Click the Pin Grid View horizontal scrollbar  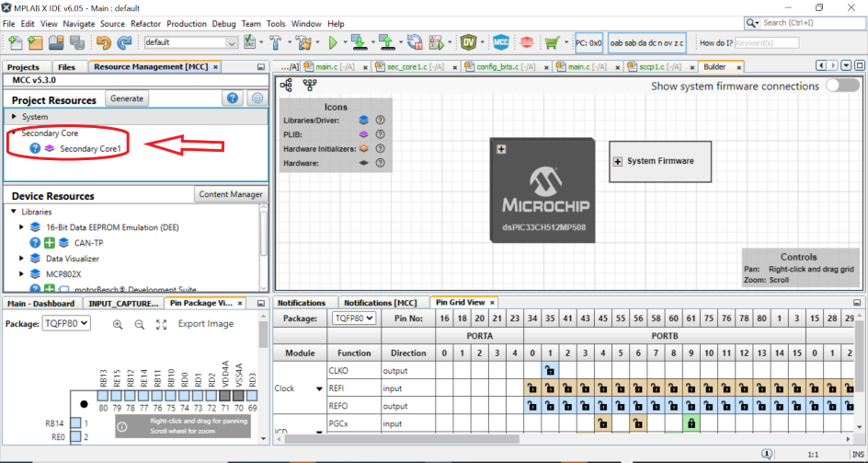click(x=403, y=438)
